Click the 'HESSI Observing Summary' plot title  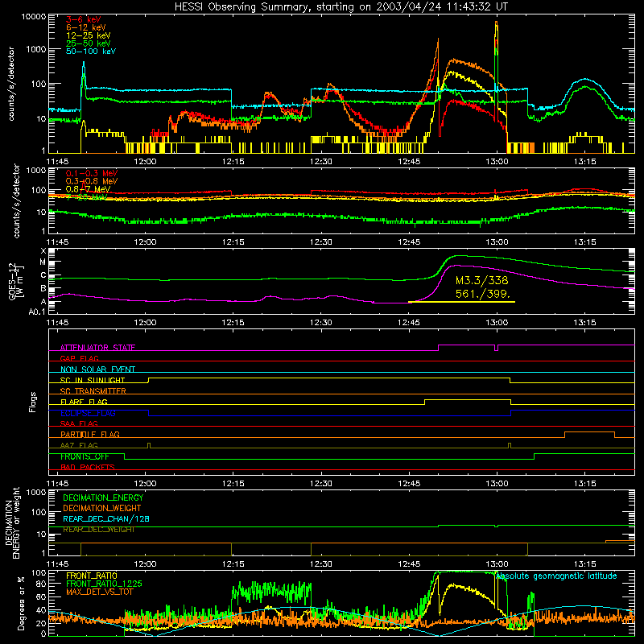click(x=341, y=7)
